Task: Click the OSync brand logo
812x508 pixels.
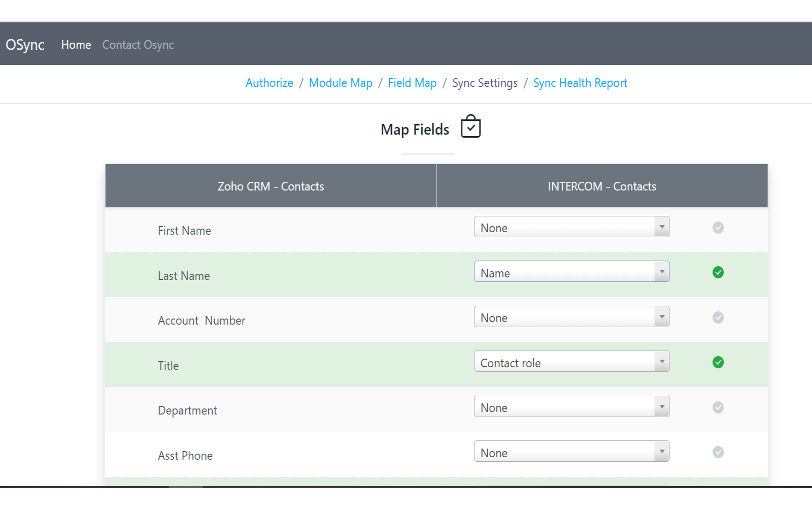Action: (25, 45)
